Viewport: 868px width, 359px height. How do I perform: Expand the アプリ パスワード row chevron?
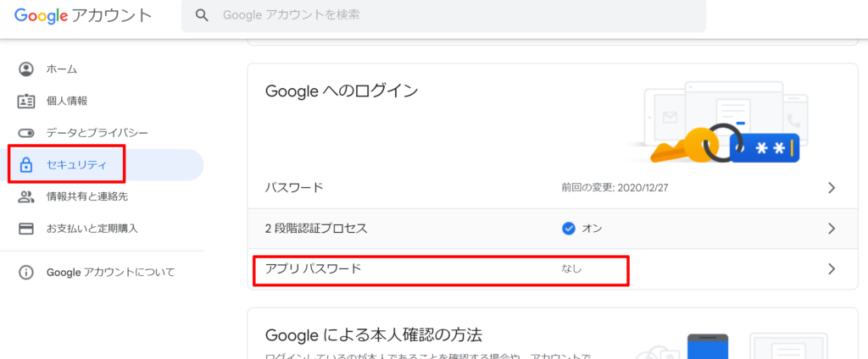[832, 268]
